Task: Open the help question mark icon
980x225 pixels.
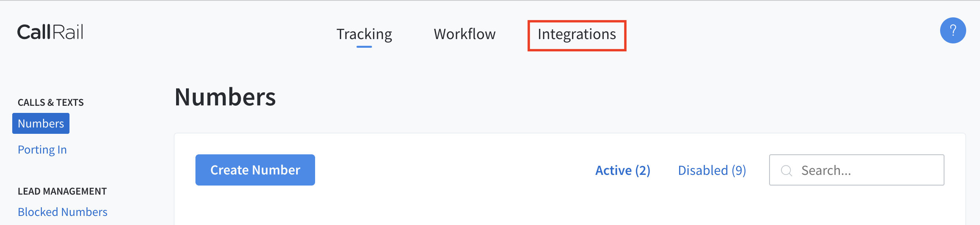Action: pos(953,30)
